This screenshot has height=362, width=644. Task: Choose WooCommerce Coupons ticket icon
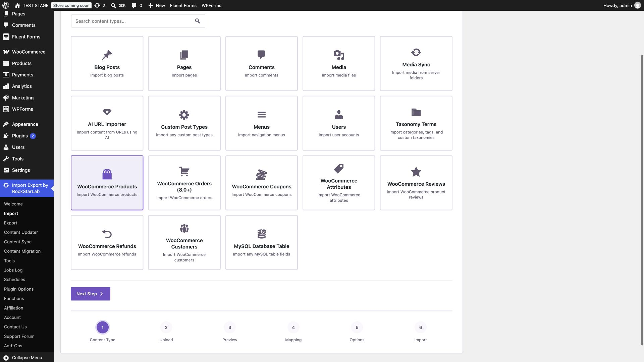[261, 174]
